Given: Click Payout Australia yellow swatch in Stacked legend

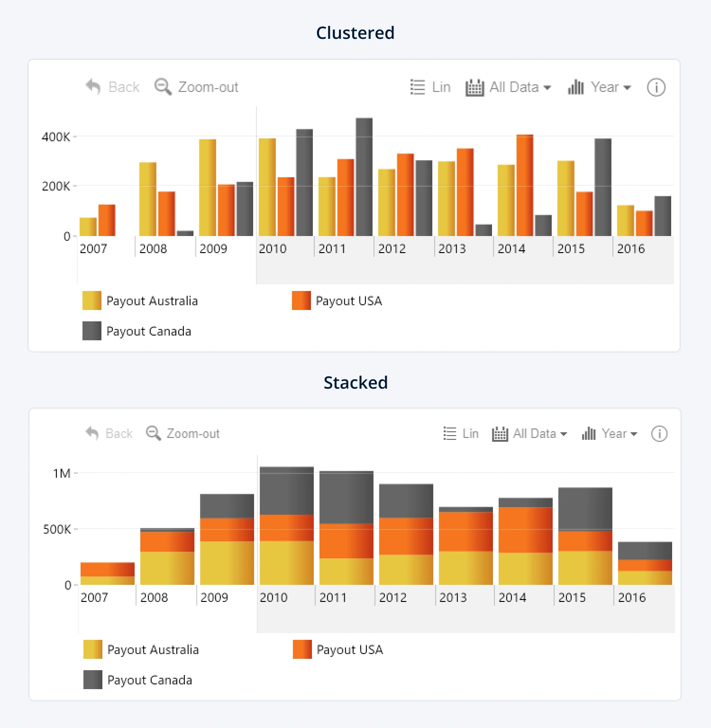Looking at the screenshot, I should coord(93,649).
